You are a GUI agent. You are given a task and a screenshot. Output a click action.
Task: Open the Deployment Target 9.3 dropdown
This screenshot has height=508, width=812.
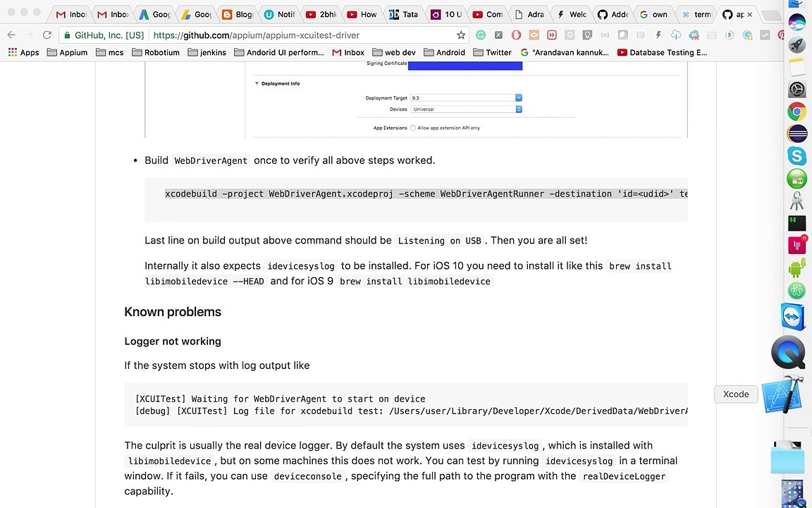click(466, 97)
